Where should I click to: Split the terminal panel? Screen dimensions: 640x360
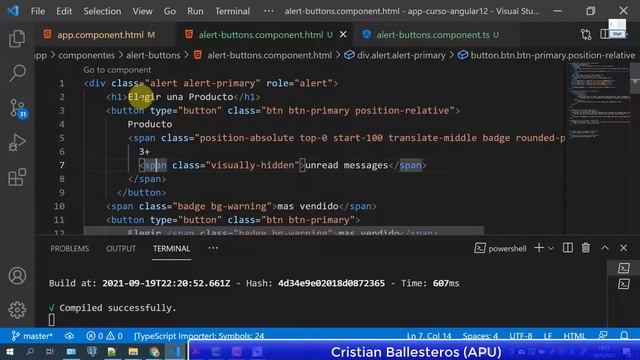[x=567, y=248]
